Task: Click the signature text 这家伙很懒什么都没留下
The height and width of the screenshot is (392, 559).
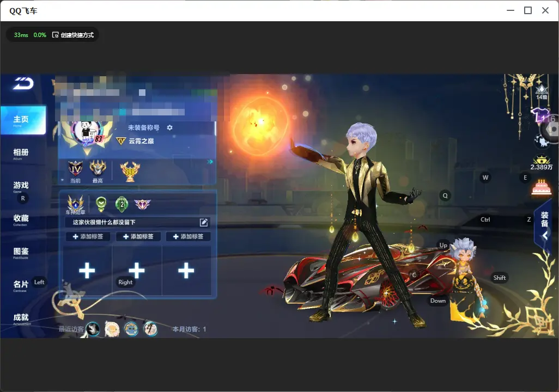Action: [104, 222]
